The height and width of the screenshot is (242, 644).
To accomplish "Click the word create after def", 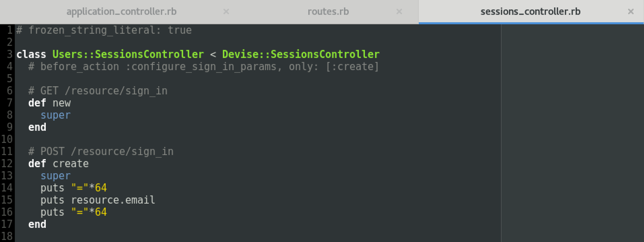I will pos(71,164).
